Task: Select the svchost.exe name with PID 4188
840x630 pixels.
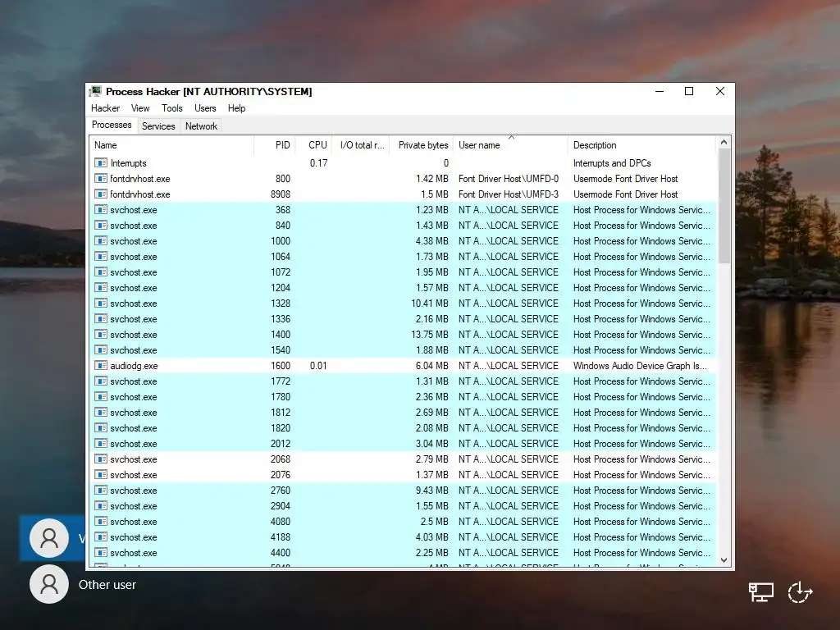Action: 134,536
